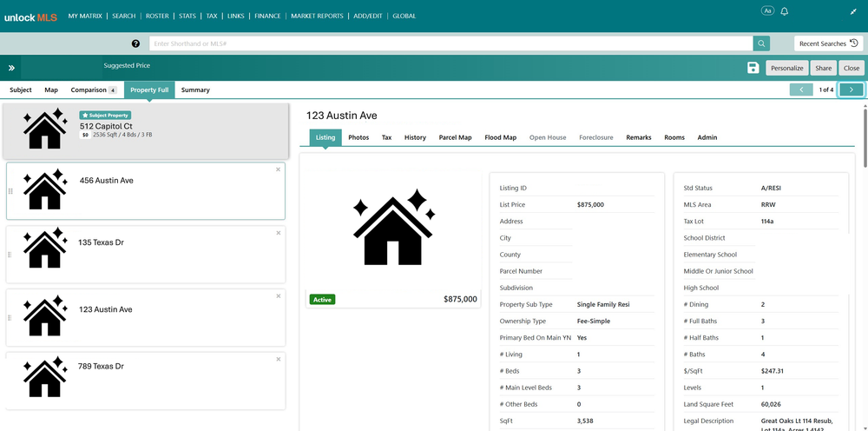The width and height of the screenshot is (868, 431).
Task: Remove 123 Austin Ave comparable with X
Action: pos(278,295)
